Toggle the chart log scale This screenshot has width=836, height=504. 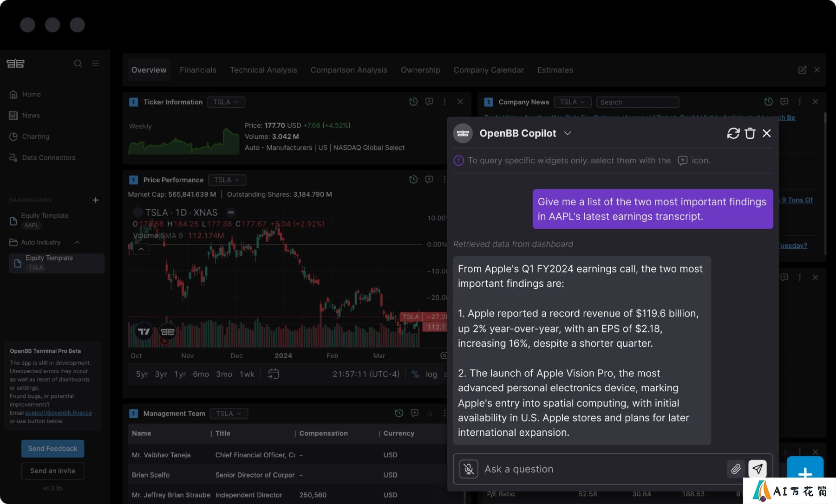(x=431, y=375)
